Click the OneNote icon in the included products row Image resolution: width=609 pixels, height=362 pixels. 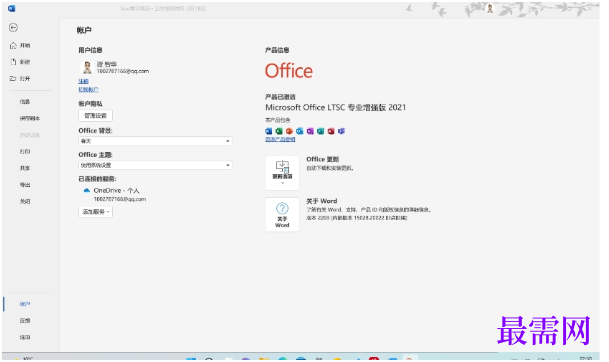(310, 131)
